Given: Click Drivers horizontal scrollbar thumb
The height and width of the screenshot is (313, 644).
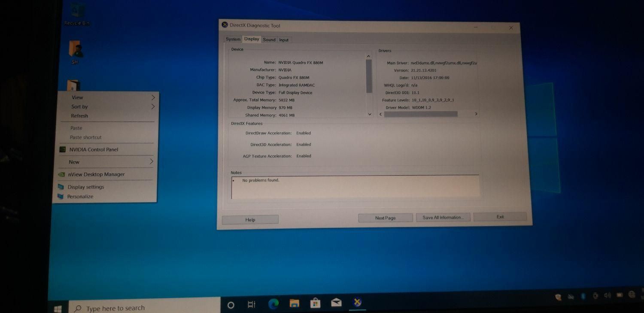Looking at the screenshot, I should (x=421, y=114).
